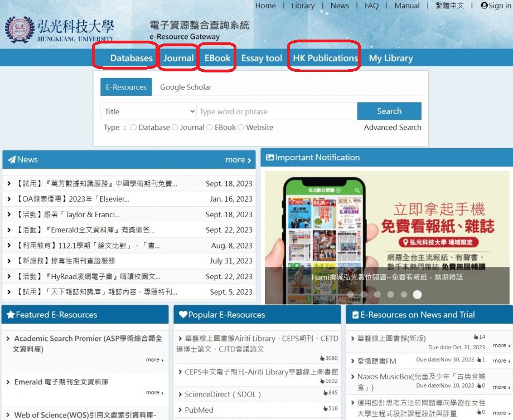513x420 pixels.
Task: Expand more for 運用設計思考方法 trial entry
Action: click(501, 413)
